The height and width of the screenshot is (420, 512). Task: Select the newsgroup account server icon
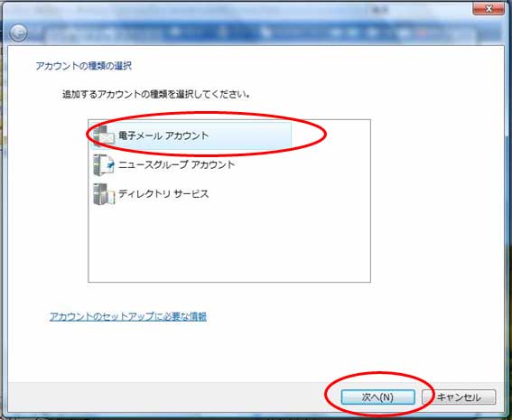coord(104,165)
